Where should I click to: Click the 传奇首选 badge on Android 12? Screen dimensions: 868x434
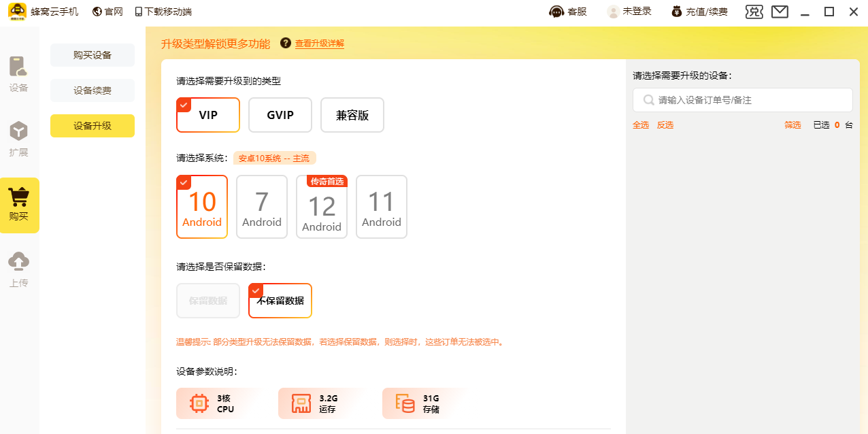tap(327, 181)
